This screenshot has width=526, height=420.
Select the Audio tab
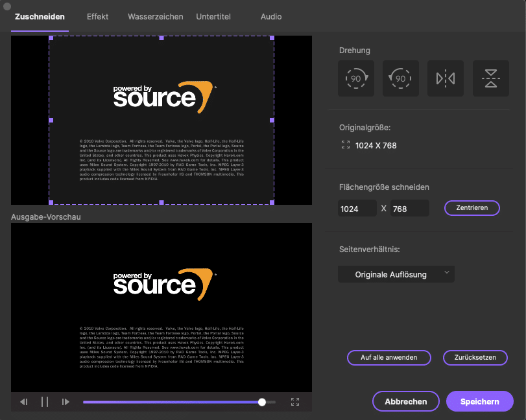coord(271,17)
